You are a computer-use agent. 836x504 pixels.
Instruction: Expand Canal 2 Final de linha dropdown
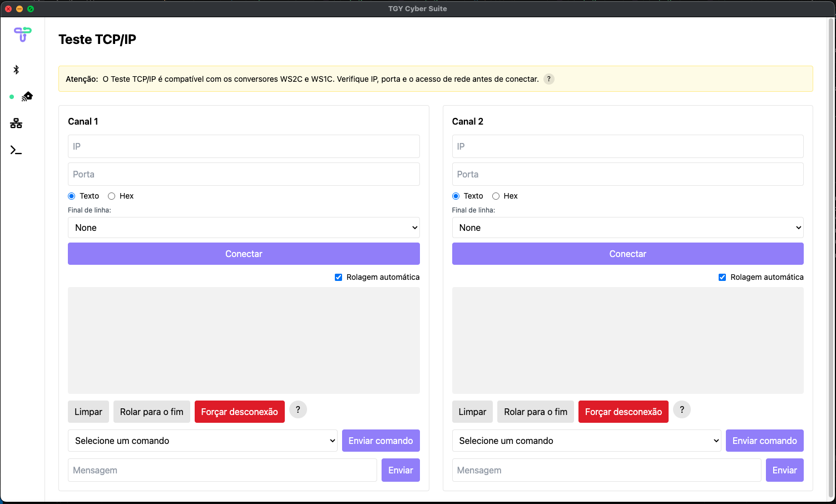pyautogui.click(x=627, y=228)
